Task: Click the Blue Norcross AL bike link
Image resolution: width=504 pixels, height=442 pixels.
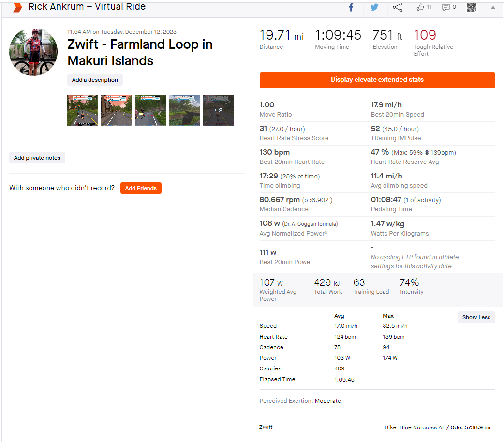Action: coord(422,427)
